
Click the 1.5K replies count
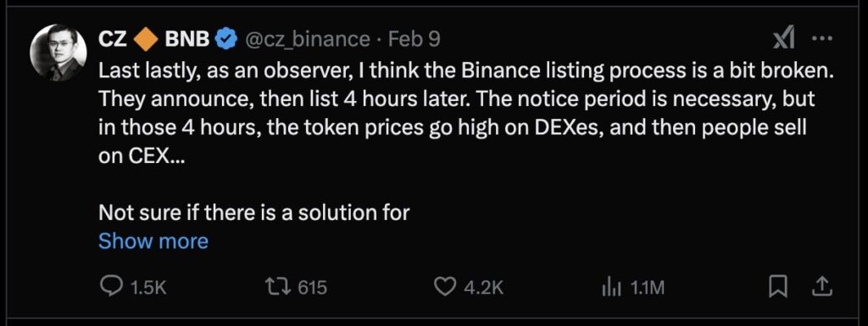tap(147, 288)
